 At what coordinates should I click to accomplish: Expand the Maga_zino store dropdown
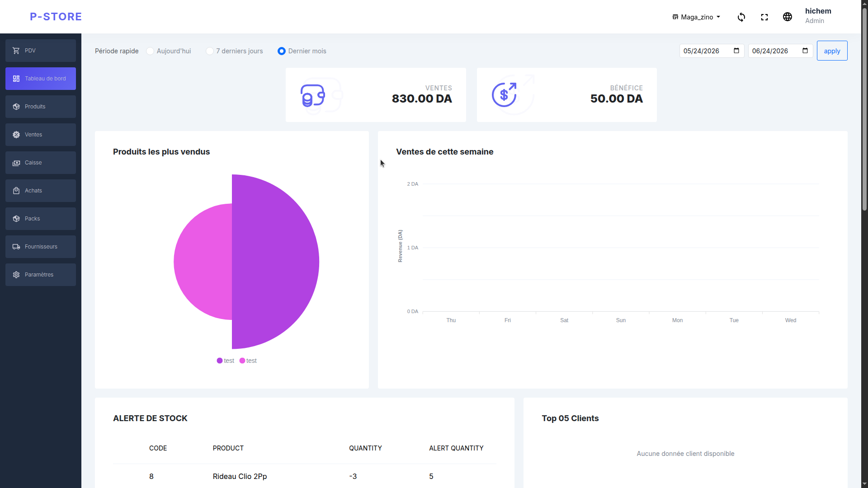point(696,17)
